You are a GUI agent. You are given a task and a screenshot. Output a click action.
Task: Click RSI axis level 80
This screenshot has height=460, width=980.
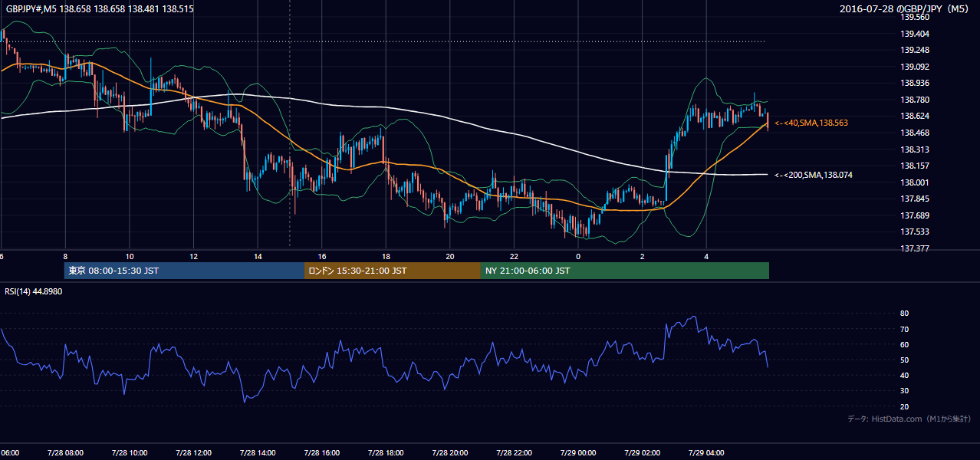pos(905,314)
